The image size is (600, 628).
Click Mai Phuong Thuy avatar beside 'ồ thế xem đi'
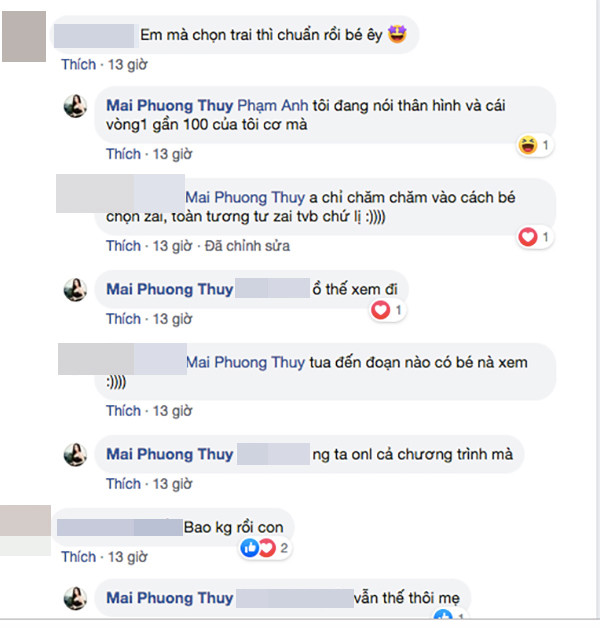pos(75,290)
